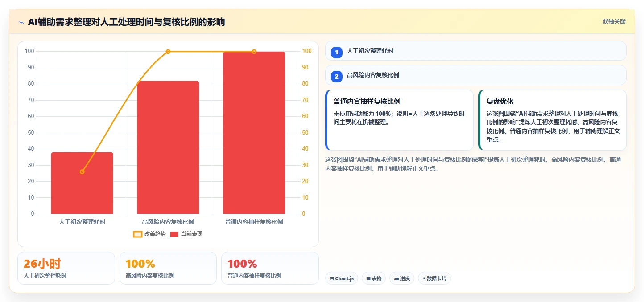
Task: Click the 表格 tag chip
Action: (x=374, y=278)
